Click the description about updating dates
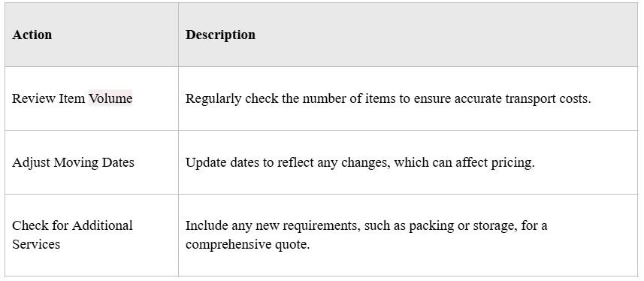The width and height of the screenshot is (644, 281). [x=360, y=162]
